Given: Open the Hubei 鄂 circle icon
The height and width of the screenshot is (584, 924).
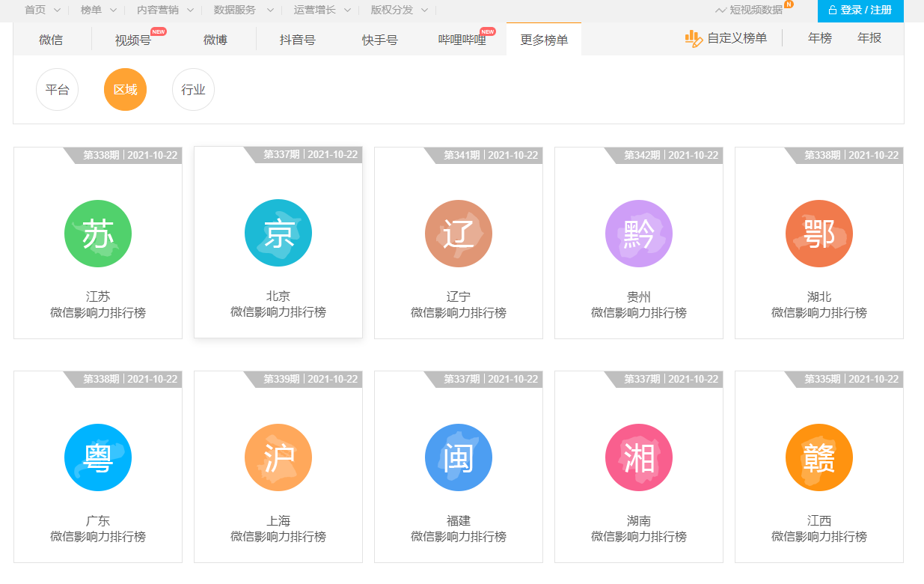Looking at the screenshot, I should click(x=819, y=234).
